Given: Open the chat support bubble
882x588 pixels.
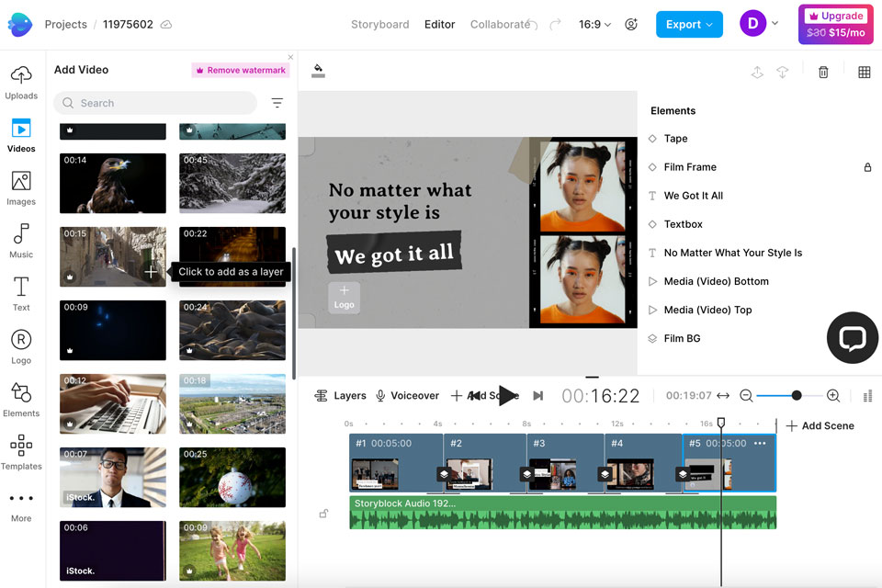Looking at the screenshot, I should click(x=853, y=337).
